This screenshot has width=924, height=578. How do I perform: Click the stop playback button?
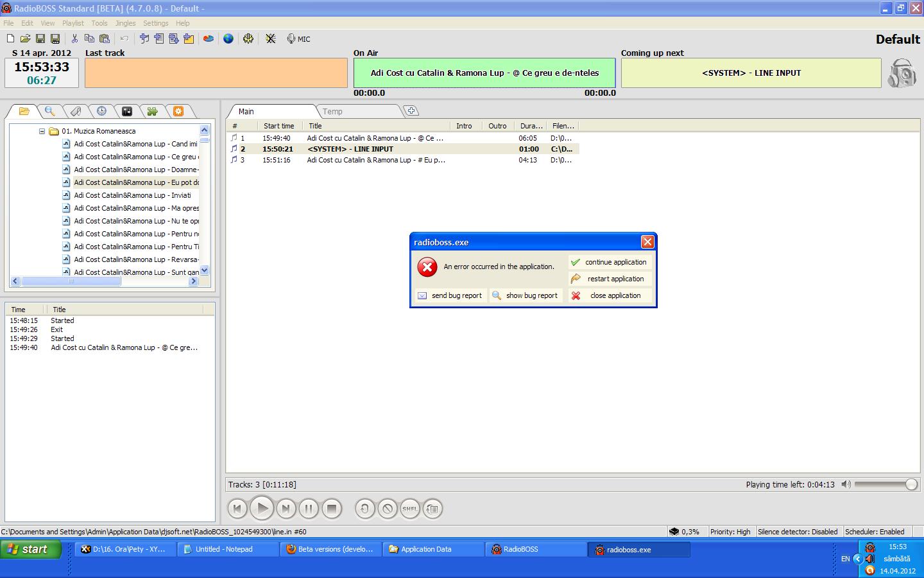[332, 509]
